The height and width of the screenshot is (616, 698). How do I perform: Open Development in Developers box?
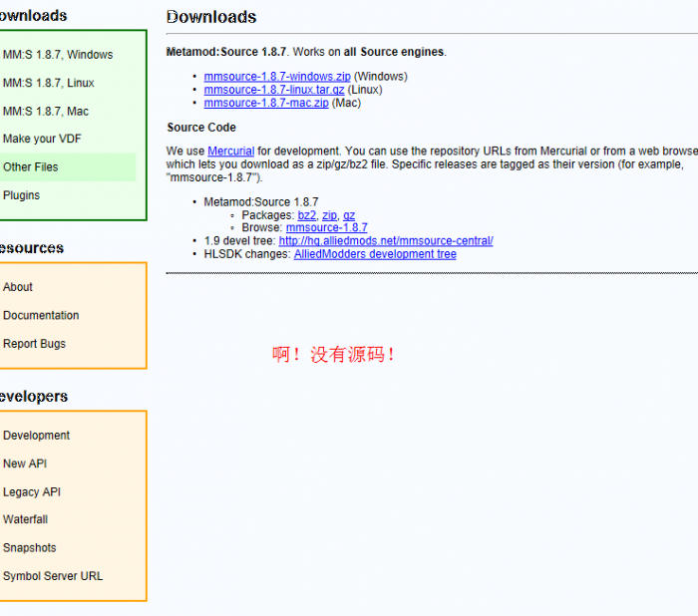pos(37,435)
